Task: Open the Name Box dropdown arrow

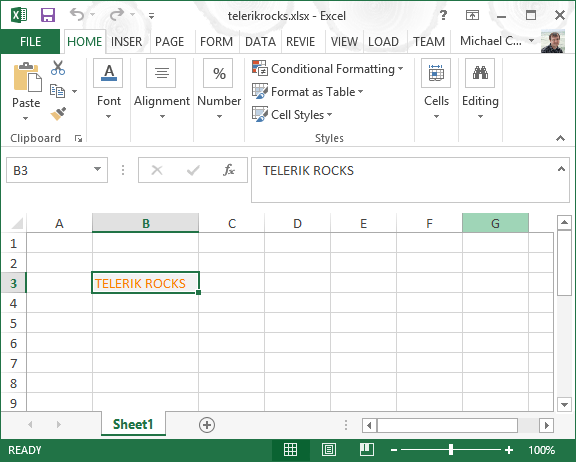Action: click(97, 169)
